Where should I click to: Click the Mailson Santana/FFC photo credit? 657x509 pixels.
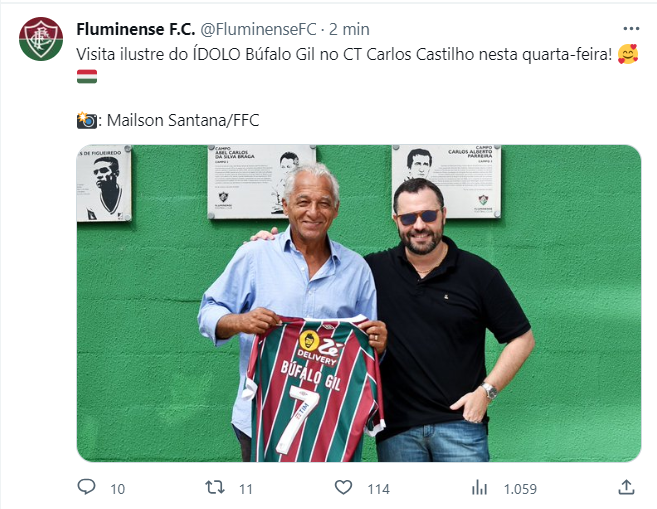(183, 120)
